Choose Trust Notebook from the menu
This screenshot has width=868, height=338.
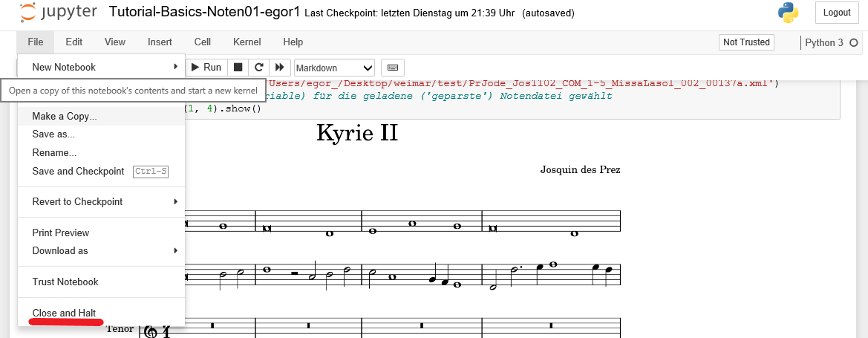tap(65, 282)
